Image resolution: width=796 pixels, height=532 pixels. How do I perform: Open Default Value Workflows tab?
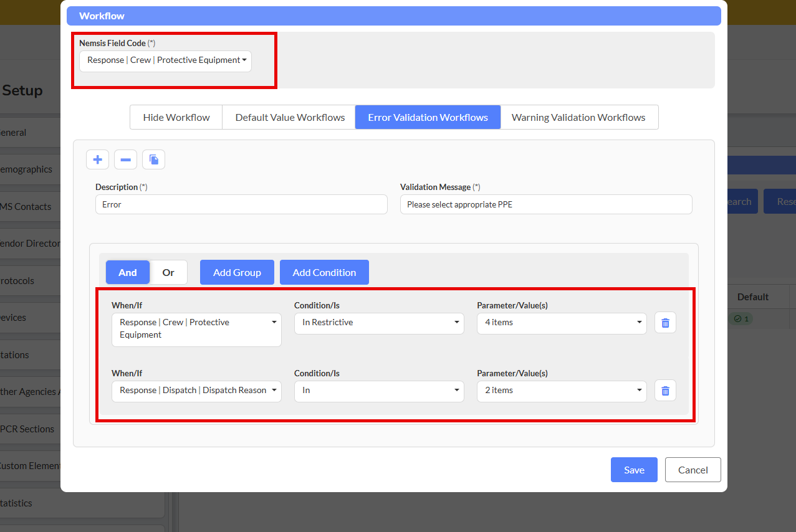(290, 117)
